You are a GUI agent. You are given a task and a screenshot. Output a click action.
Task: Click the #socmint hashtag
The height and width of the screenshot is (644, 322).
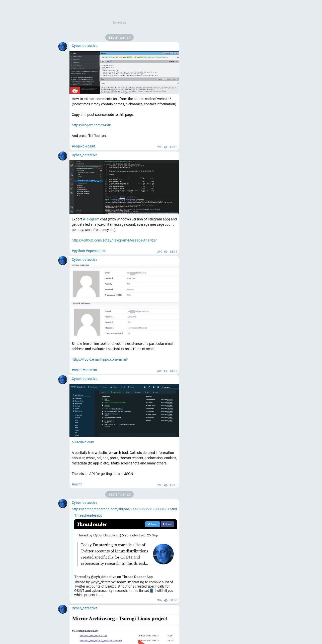[x=90, y=370]
